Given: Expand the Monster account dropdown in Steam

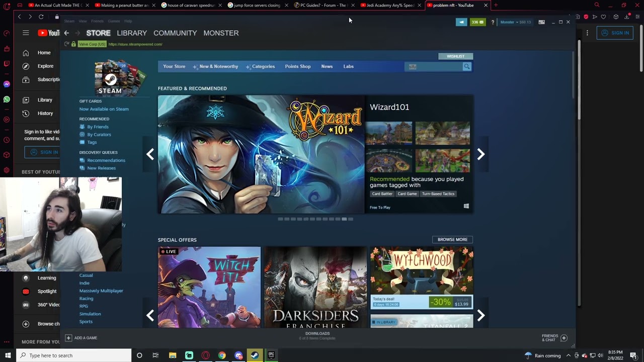Looking at the screenshot, I should point(515,22).
